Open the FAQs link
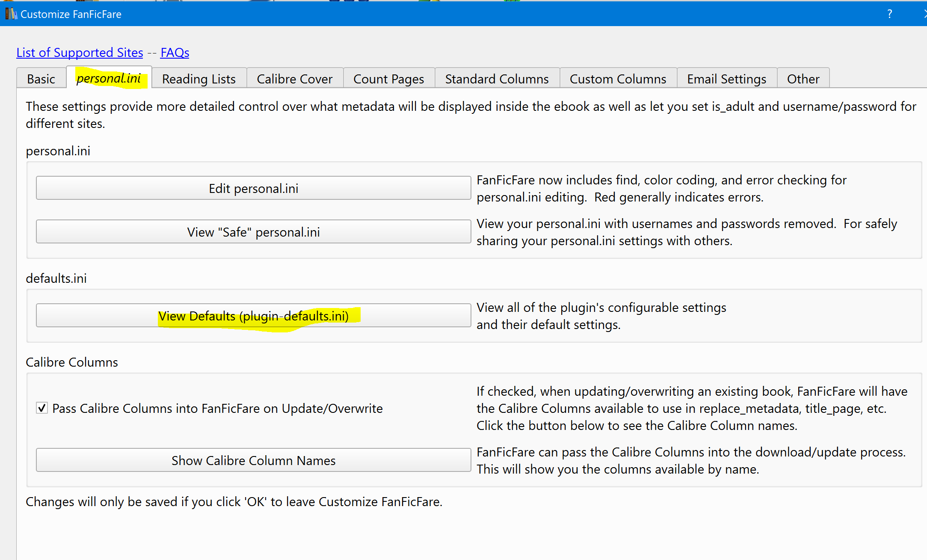927x560 pixels. (x=175, y=52)
